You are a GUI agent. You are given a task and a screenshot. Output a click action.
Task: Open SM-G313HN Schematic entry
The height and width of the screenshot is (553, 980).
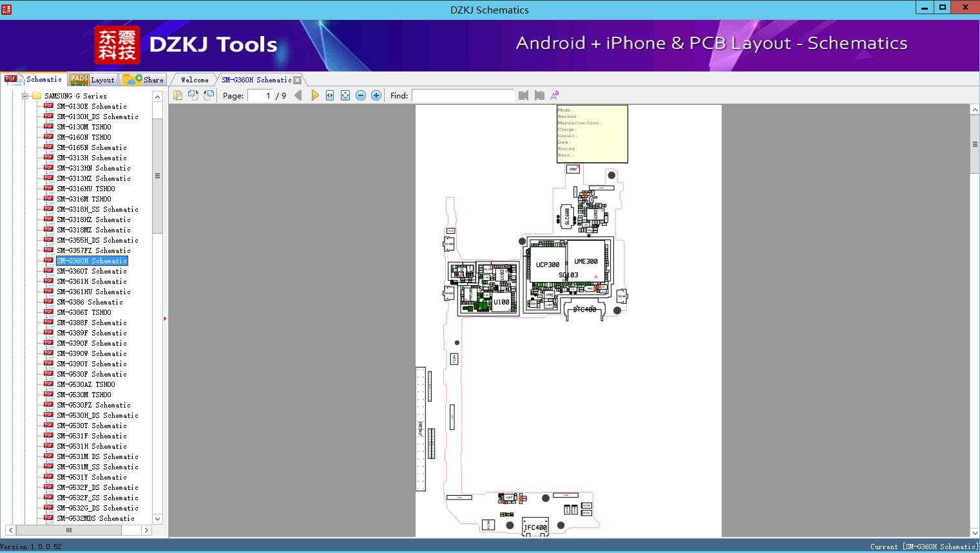(93, 168)
